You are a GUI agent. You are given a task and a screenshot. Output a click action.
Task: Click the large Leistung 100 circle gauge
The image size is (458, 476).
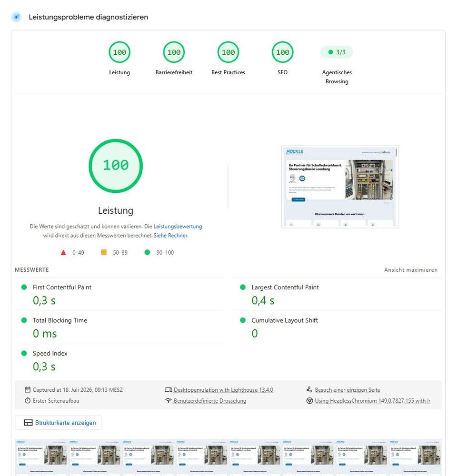tap(116, 166)
